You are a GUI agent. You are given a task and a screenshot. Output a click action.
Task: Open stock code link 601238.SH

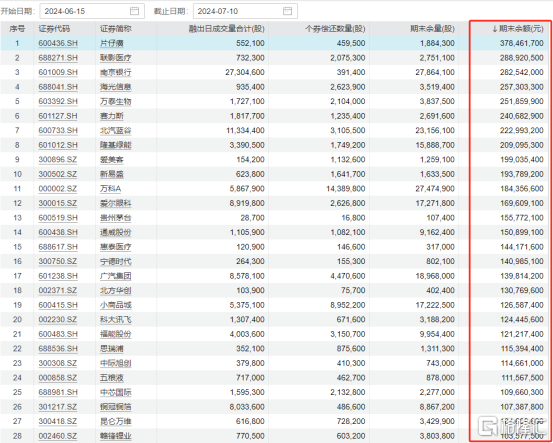pos(58,276)
